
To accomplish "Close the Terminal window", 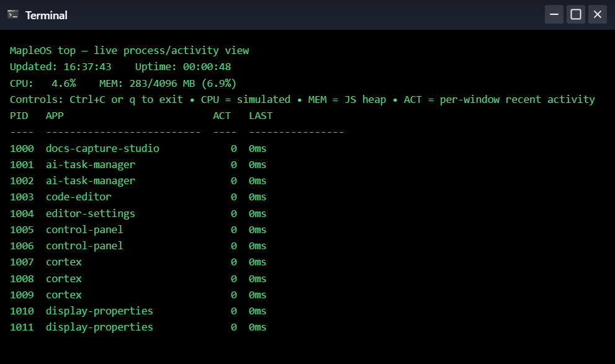I will tap(597, 14).
